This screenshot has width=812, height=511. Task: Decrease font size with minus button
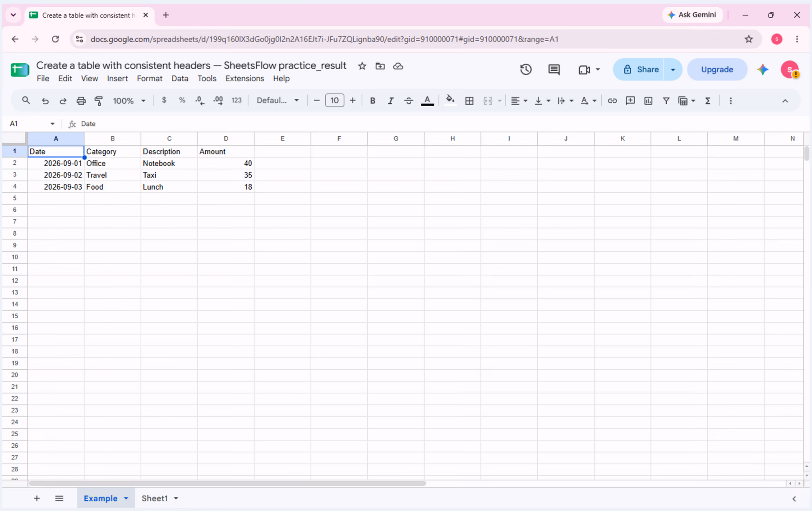[317, 100]
